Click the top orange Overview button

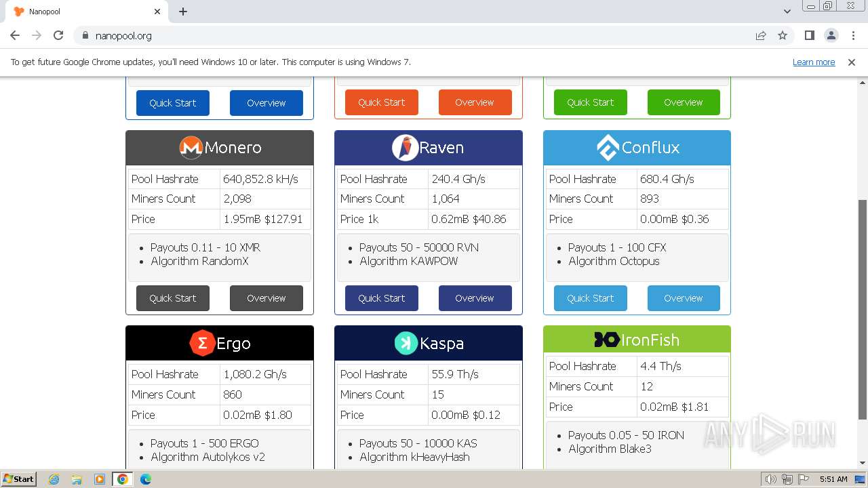click(x=475, y=102)
